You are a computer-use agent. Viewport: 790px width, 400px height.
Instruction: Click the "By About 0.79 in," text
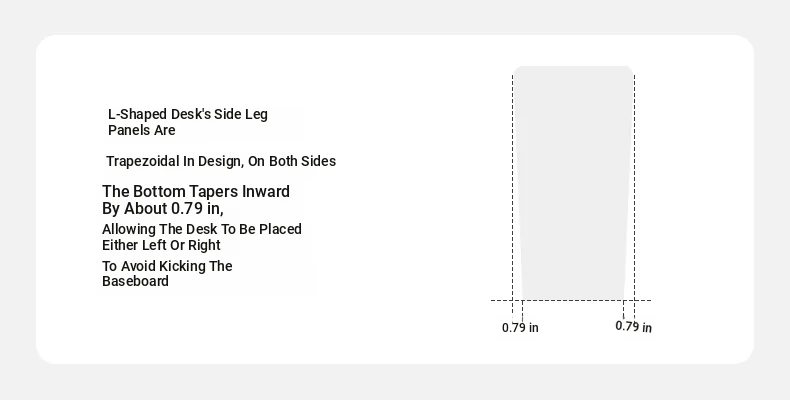163,209
